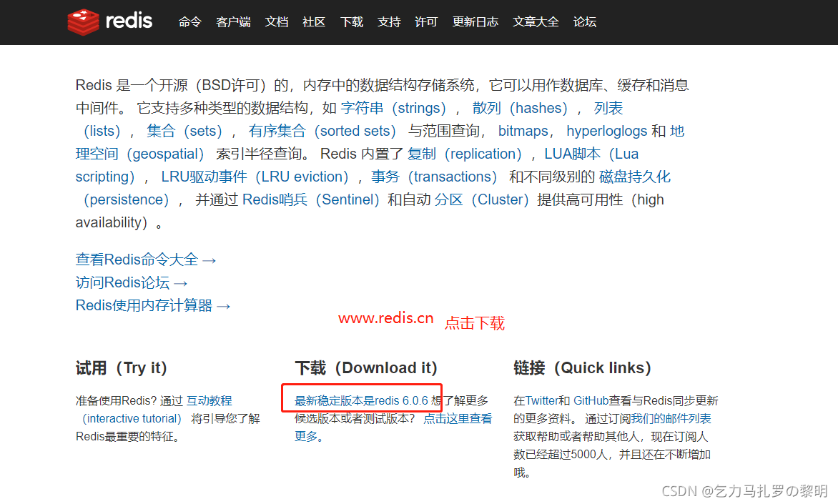The image size is (838, 504).
Task: Click 查看Redis命令大全 arrow link
Action: 146,260
